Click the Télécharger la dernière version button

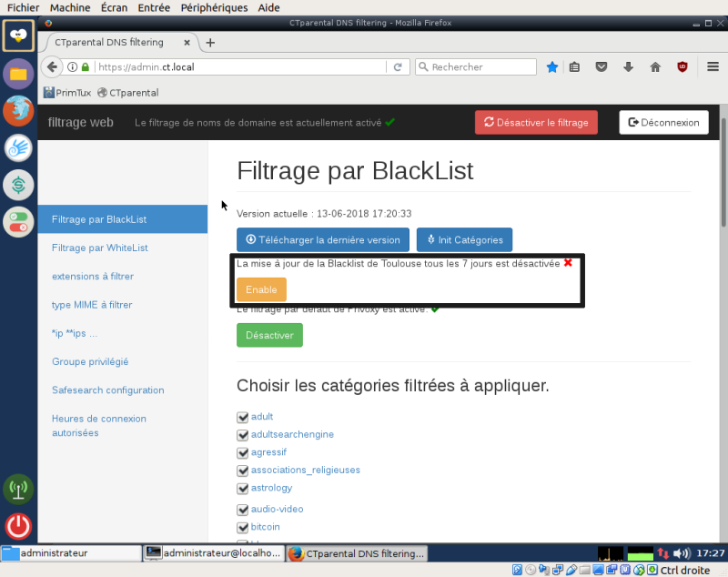(323, 239)
